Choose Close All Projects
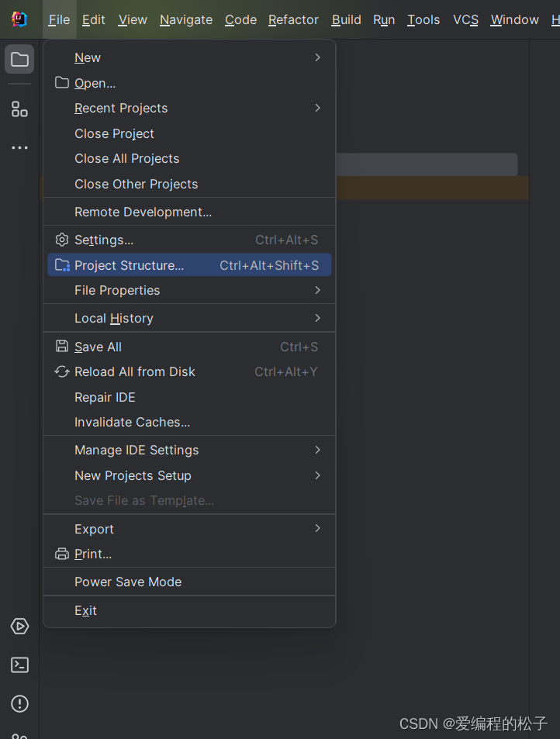 (189, 158)
